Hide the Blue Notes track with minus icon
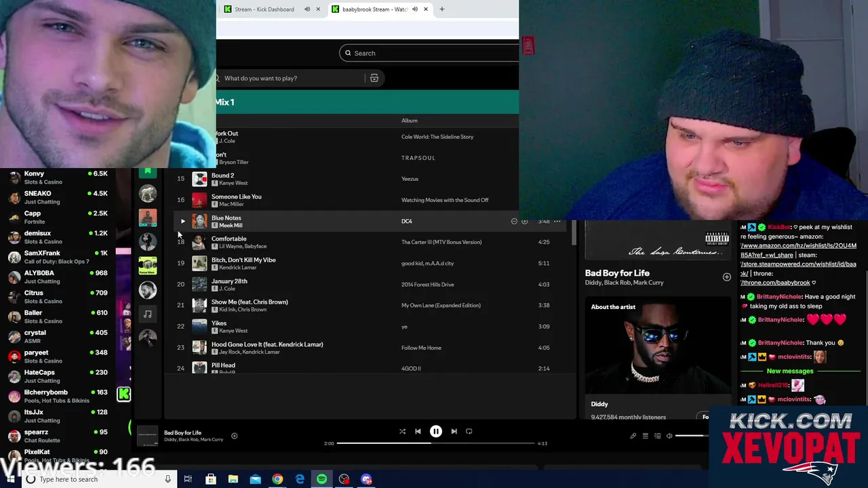The width and height of the screenshot is (868, 488). click(x=514, y=221)
